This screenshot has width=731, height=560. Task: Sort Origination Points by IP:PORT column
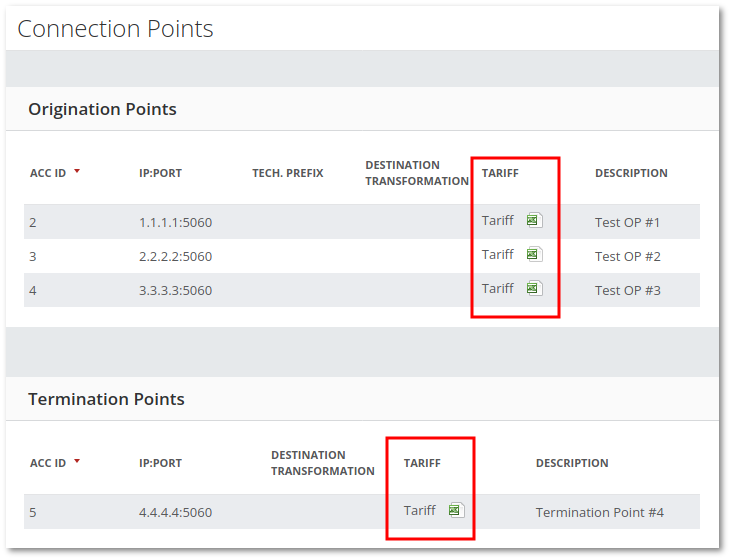[160, 173]
